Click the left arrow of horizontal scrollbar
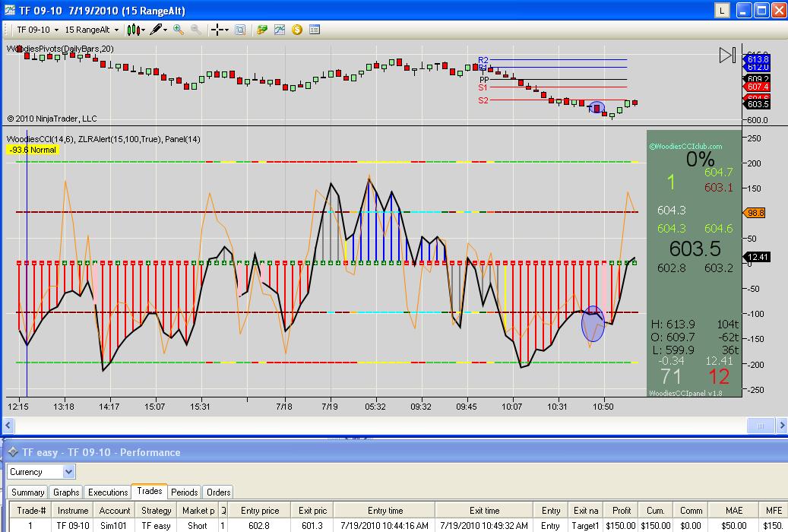Viewport: 788px width, 532px height. tap(8, 426)
